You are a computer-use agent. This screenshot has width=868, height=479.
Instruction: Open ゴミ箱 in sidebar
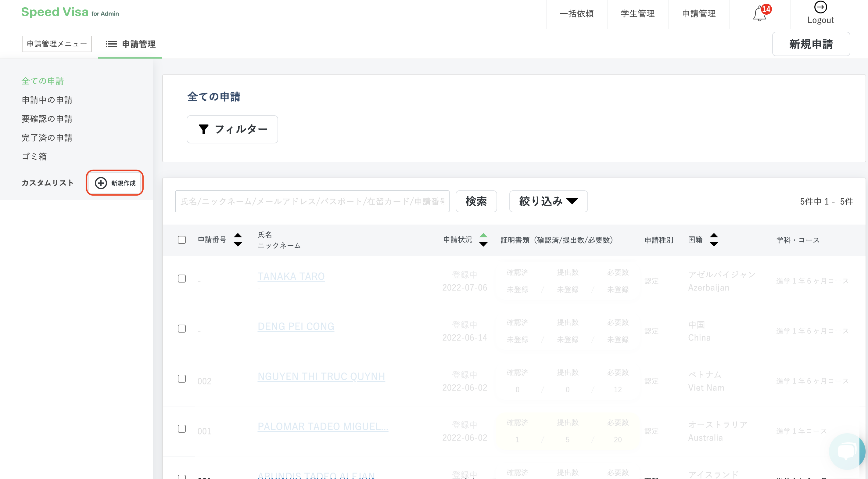pos(34,157)
